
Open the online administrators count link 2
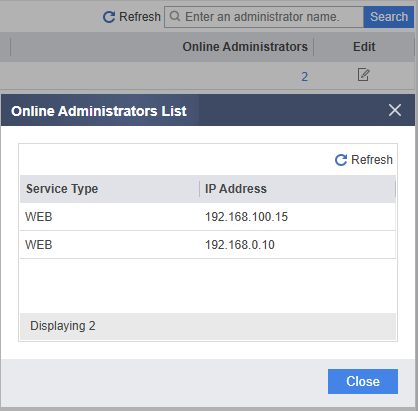click(x=305, y=77)
